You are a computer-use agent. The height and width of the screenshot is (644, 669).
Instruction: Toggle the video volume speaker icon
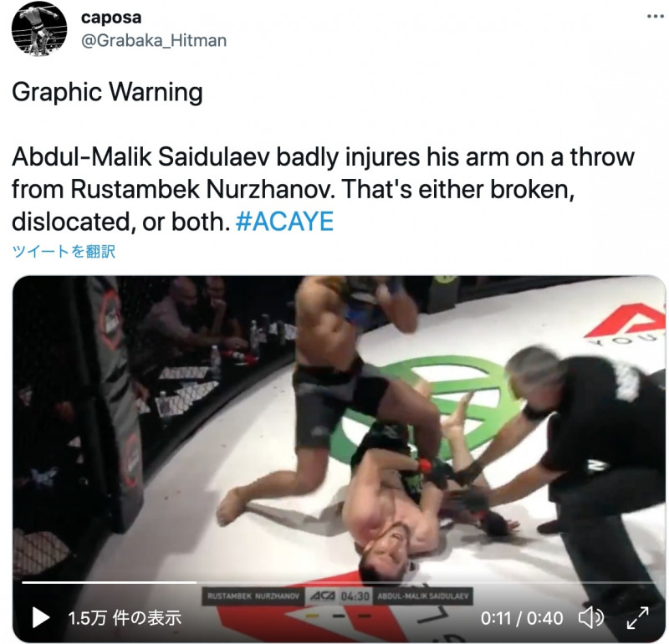click(590, 617)
